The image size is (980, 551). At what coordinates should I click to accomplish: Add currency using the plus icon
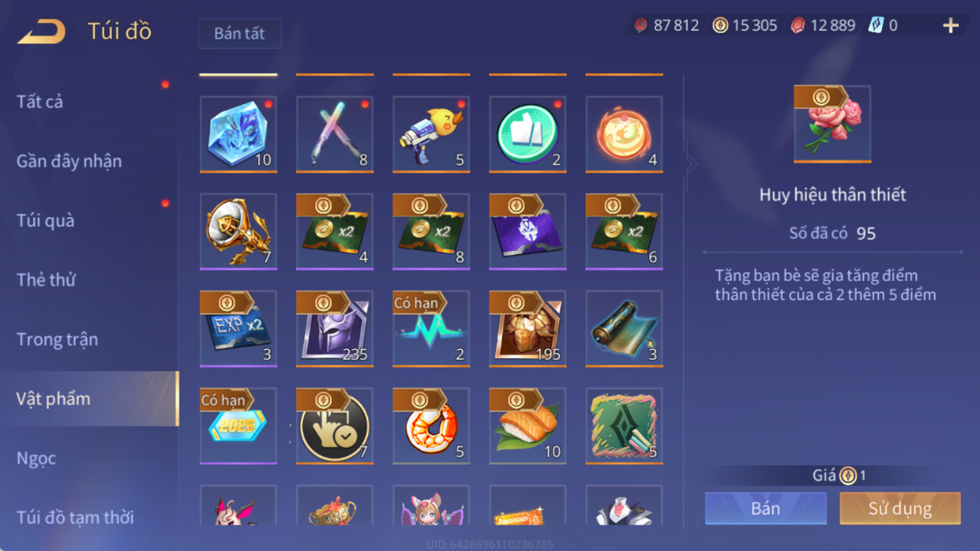pos(951,26)
